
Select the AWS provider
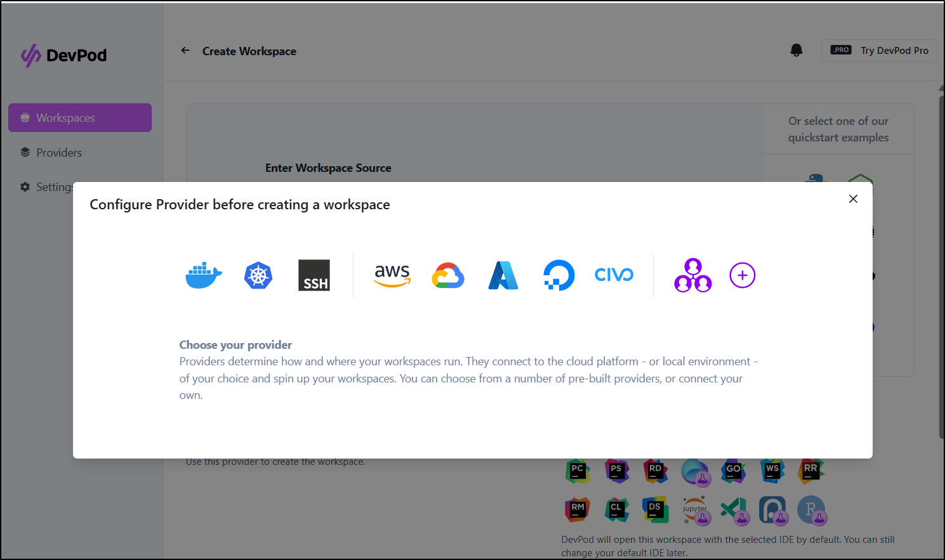tap(392, 275)
